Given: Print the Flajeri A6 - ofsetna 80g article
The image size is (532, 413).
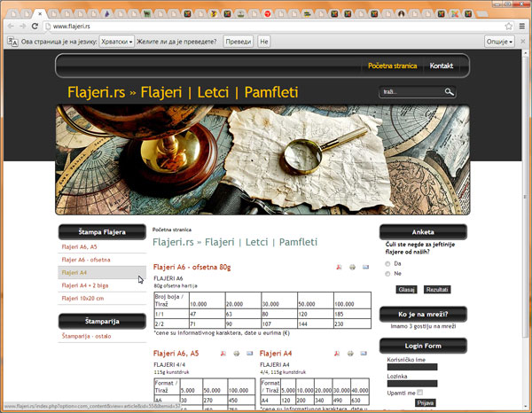Looking at the screenshot, I should coord(352,267).
